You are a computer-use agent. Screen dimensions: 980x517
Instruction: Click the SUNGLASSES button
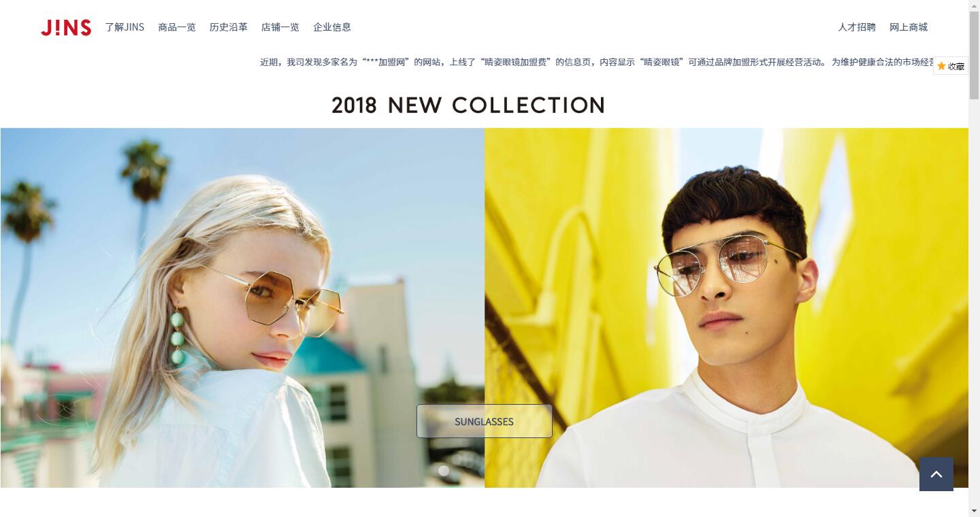click(x=485, y=421)
